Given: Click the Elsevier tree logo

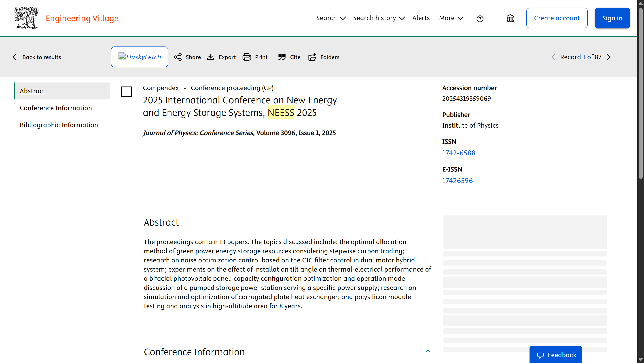Looking at the screenshot, I should (27, 18).
